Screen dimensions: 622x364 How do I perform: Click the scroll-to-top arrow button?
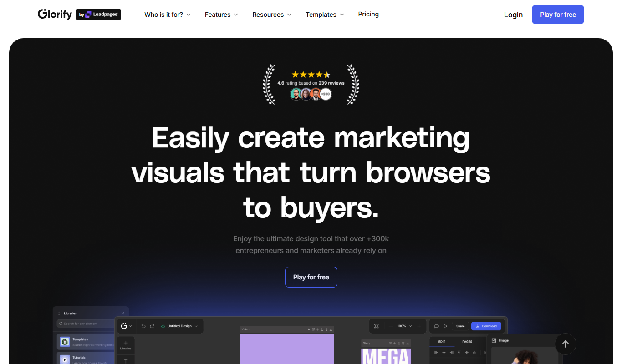tap(566, 344)
